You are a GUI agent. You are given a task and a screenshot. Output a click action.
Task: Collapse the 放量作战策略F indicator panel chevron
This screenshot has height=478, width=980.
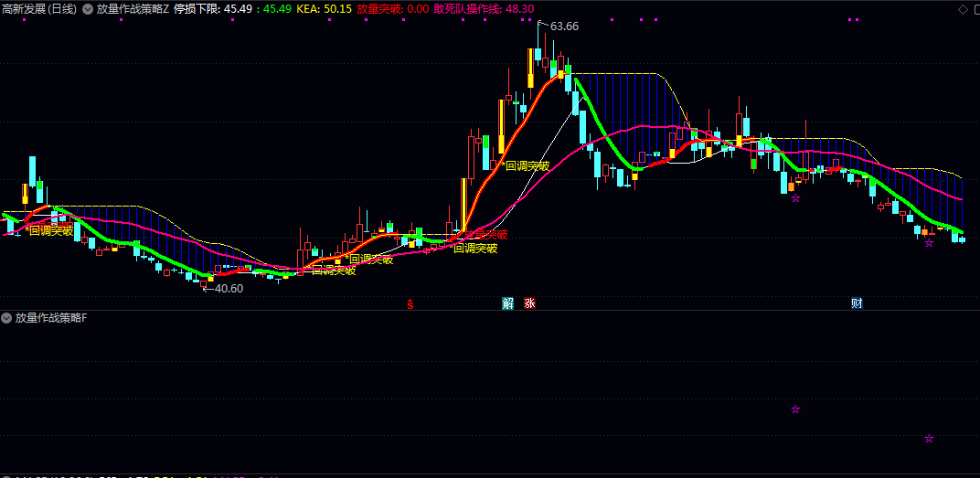point(7,318)
